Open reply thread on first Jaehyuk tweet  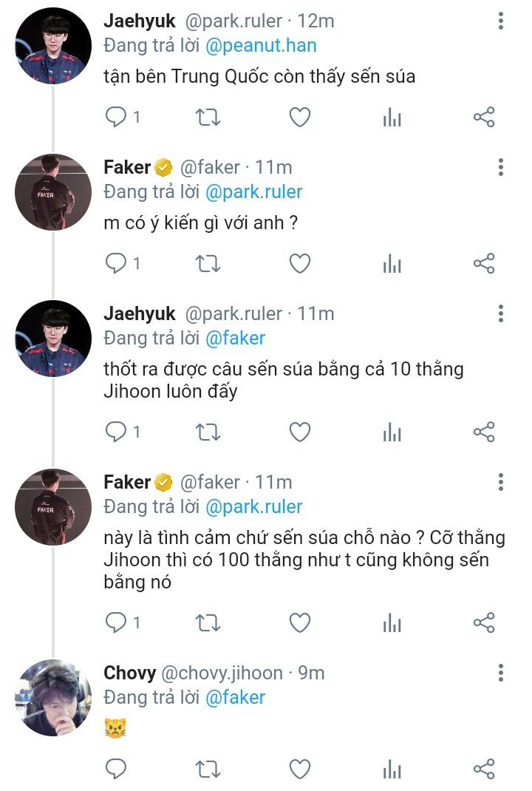122,118
